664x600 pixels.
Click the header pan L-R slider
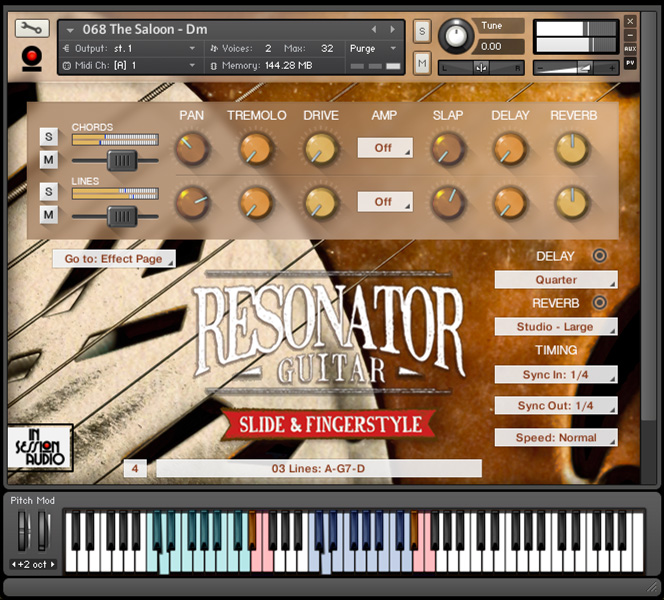click(x=481, y=68)
